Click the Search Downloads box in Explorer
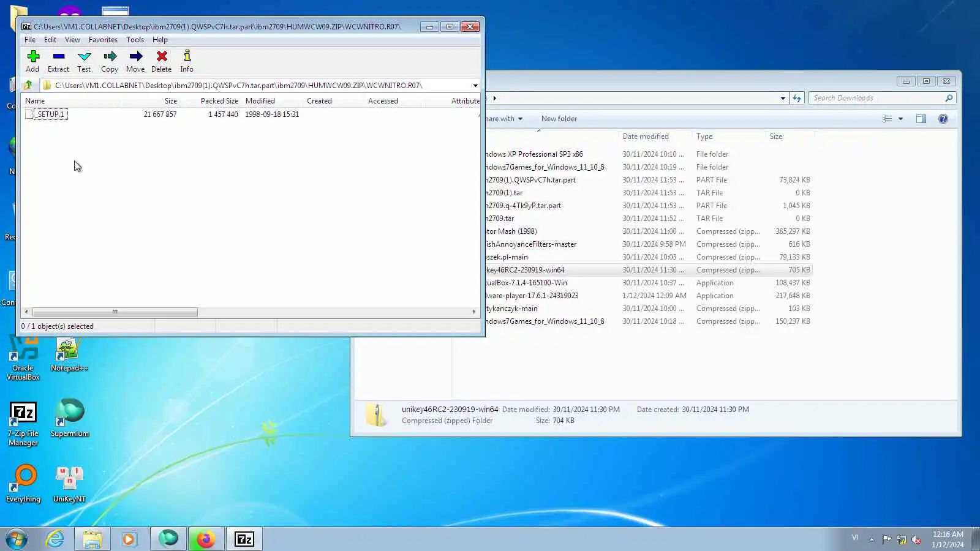980x551 pixels. click(x=882, y=98)
